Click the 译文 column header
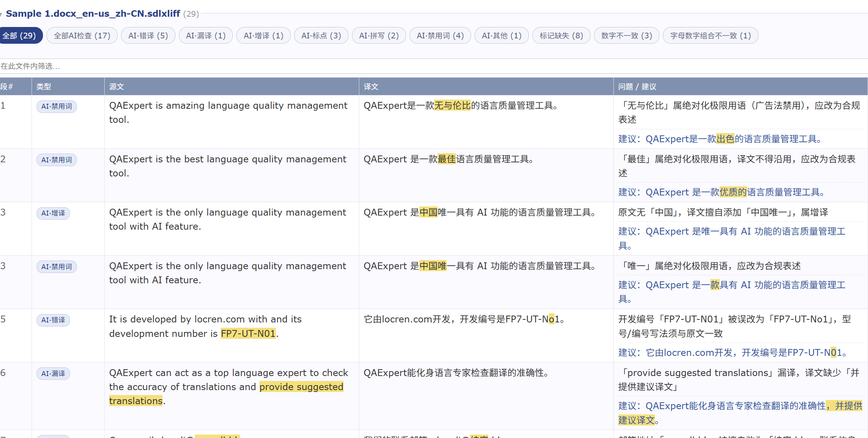Viewport: 868px width, 438px height. click(x=486, y=87)
